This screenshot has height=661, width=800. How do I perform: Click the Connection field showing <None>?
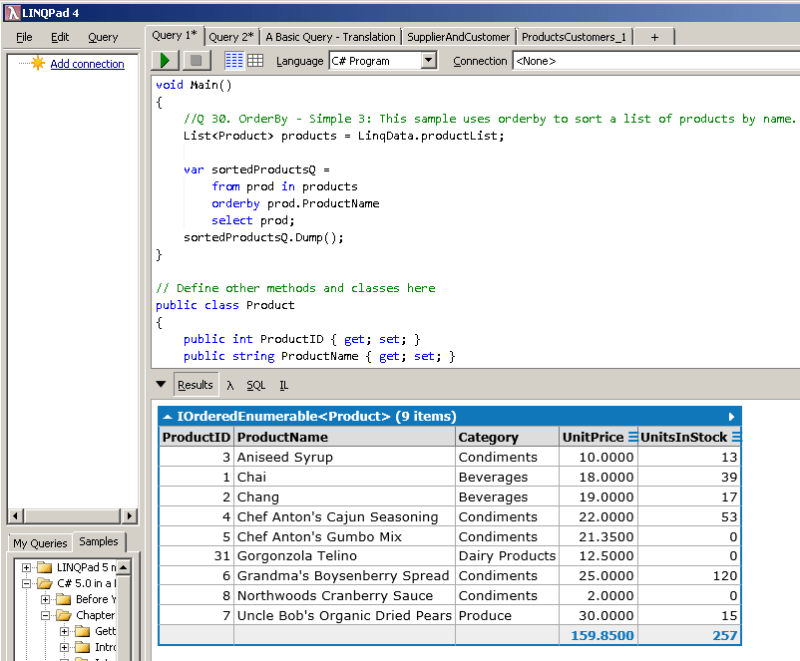(x=656, y=61)
